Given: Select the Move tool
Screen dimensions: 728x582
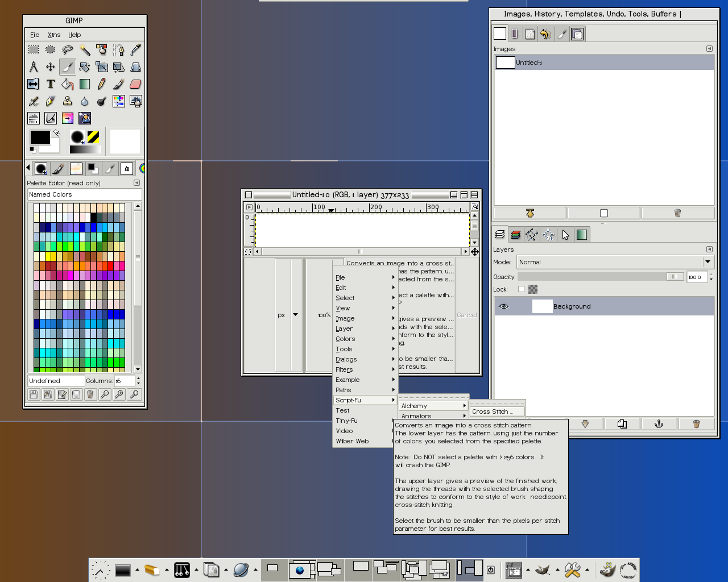Looking at the screenshot, I should (51, 67).
